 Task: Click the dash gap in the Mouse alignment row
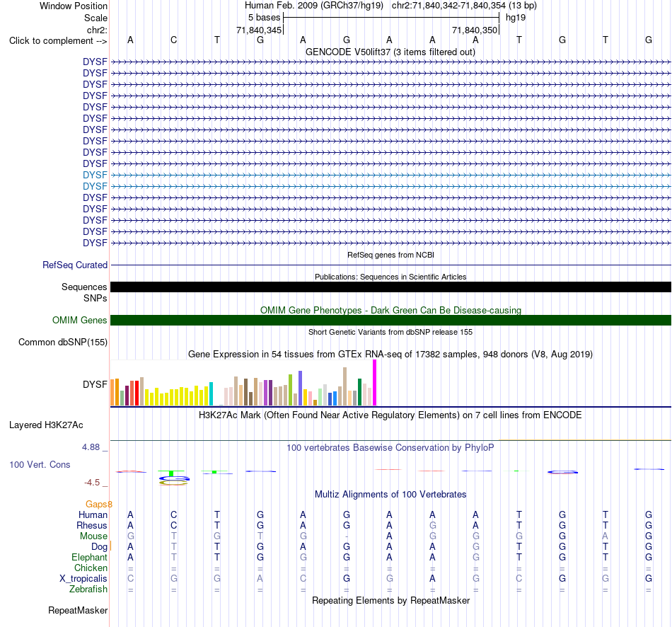click(347, 536)
